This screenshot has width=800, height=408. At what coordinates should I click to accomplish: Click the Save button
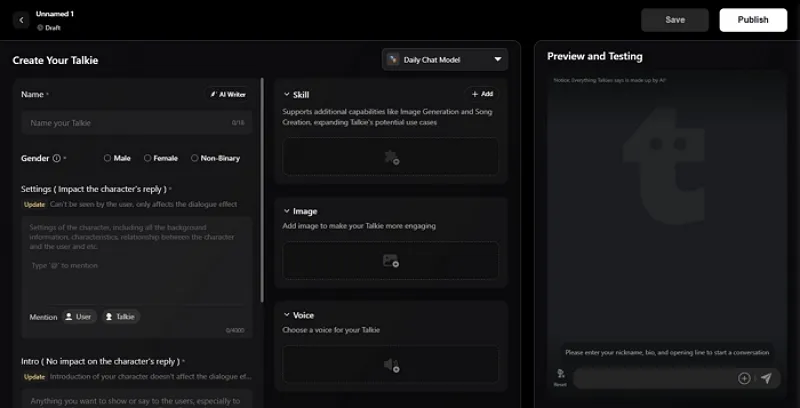coord(674,20)
